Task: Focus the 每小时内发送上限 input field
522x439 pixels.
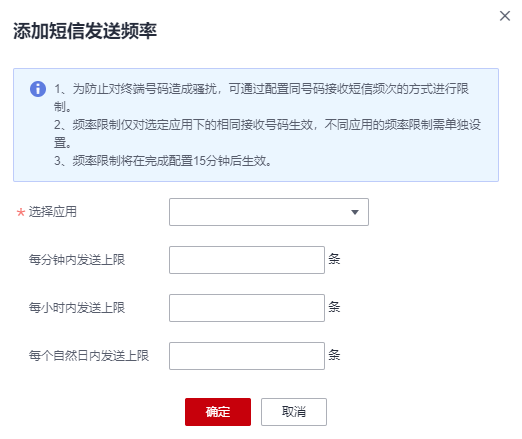Action: pyautogui.click(x=247, y=308)
